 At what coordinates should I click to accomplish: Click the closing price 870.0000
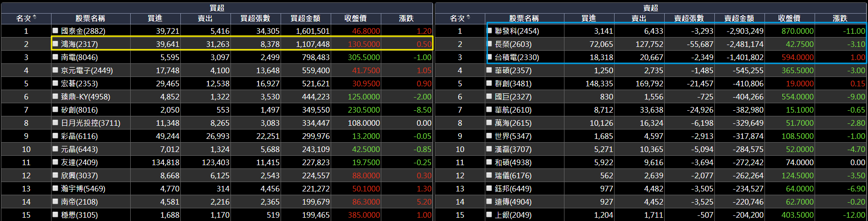(x=798, y=31)
